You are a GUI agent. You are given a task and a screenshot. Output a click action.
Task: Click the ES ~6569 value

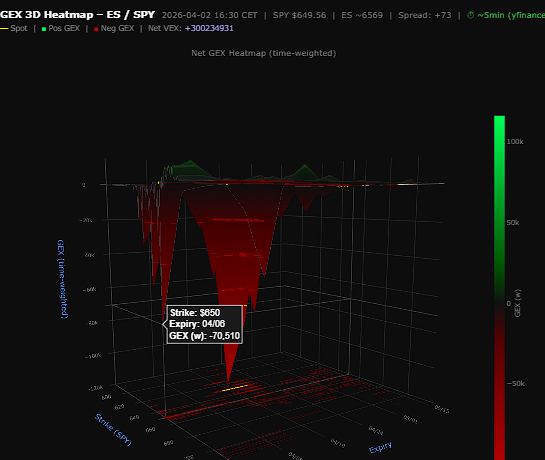[x=362, y=15]
